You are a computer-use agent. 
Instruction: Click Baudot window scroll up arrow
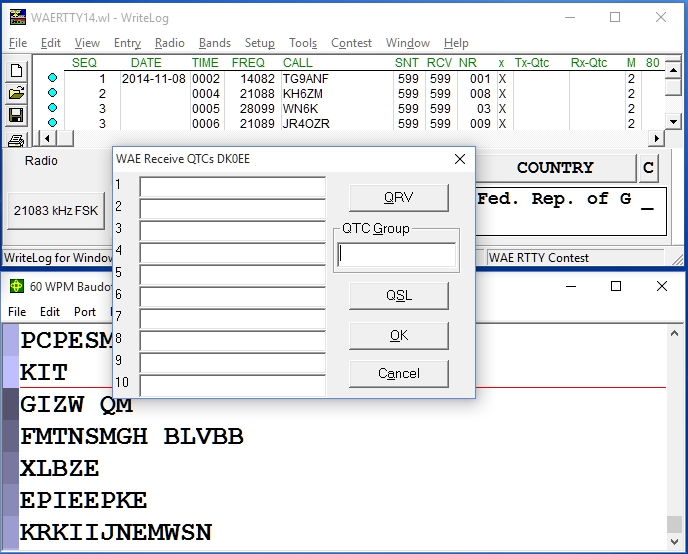pos(674,333)
